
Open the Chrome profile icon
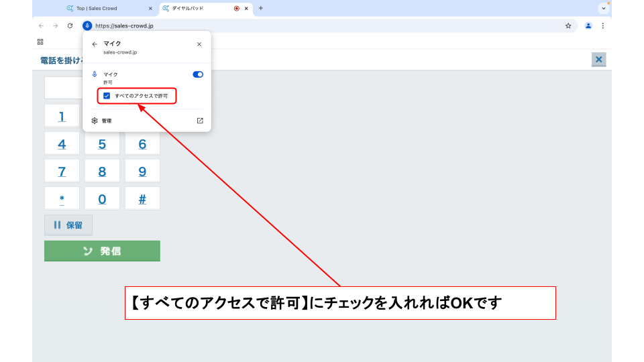(x=588, y=25)
